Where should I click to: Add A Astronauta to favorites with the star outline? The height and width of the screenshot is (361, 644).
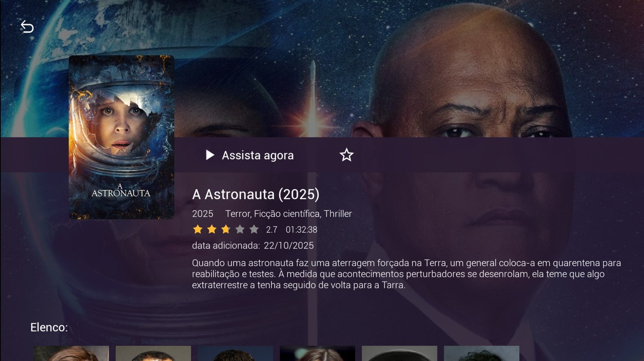click(346, 155)
